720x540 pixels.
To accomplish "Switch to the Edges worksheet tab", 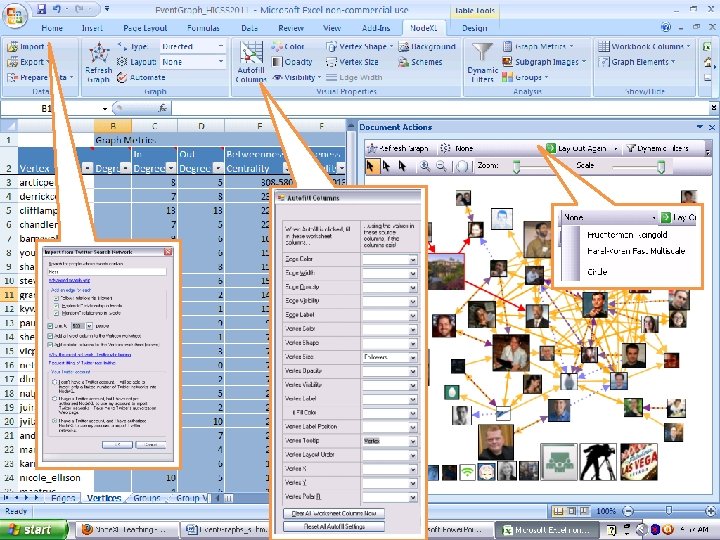I will pyautogui.click(x=63, y=498).
